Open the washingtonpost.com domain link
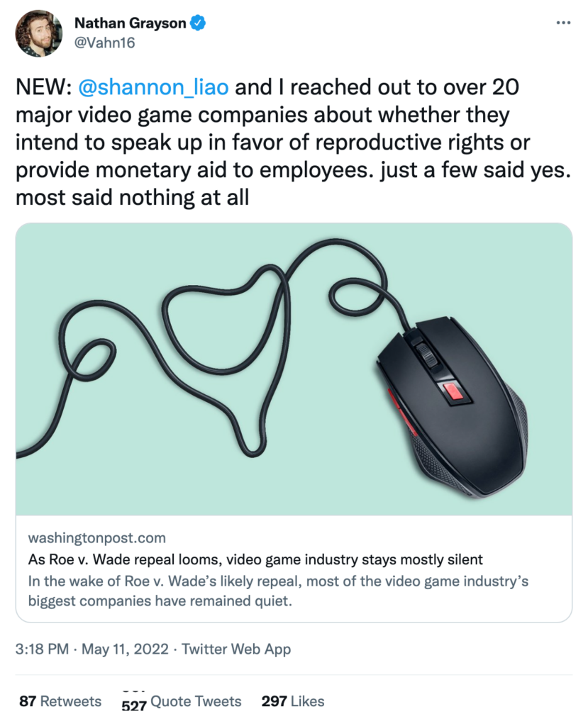 click(x=97, y=538)
